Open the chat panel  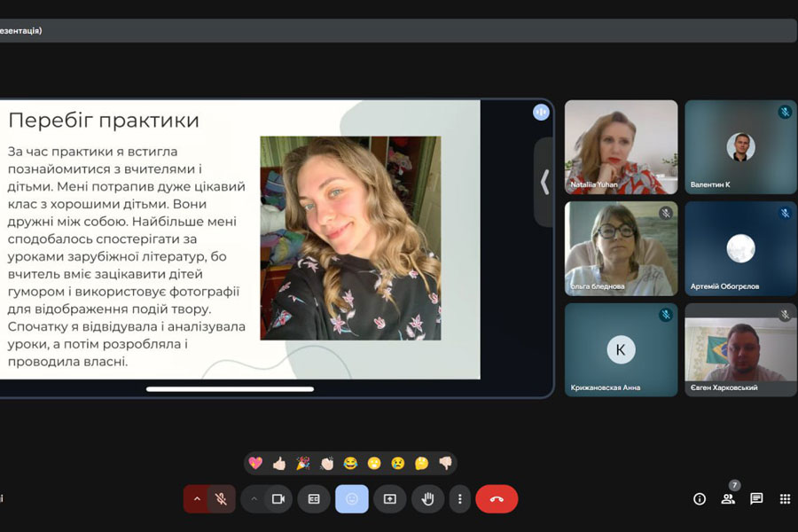pos(756,499)
